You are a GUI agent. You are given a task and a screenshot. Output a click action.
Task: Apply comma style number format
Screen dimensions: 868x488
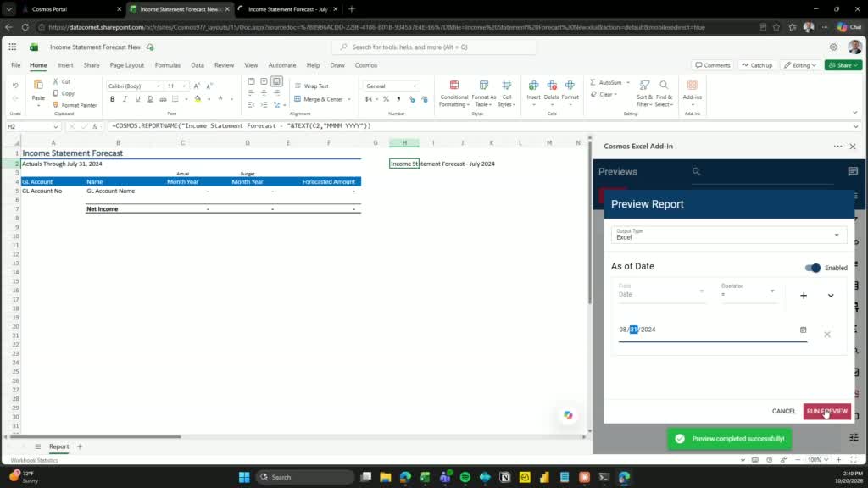pos(398,99)
